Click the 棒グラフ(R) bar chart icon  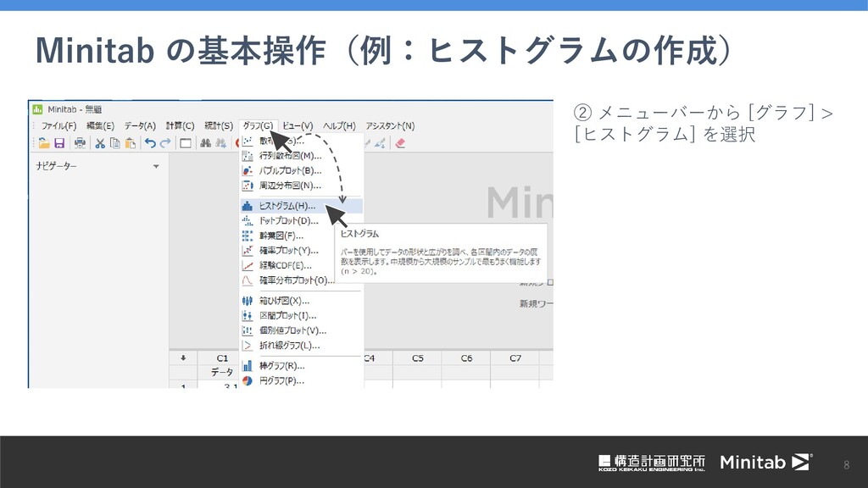click(x=248, y=366)
